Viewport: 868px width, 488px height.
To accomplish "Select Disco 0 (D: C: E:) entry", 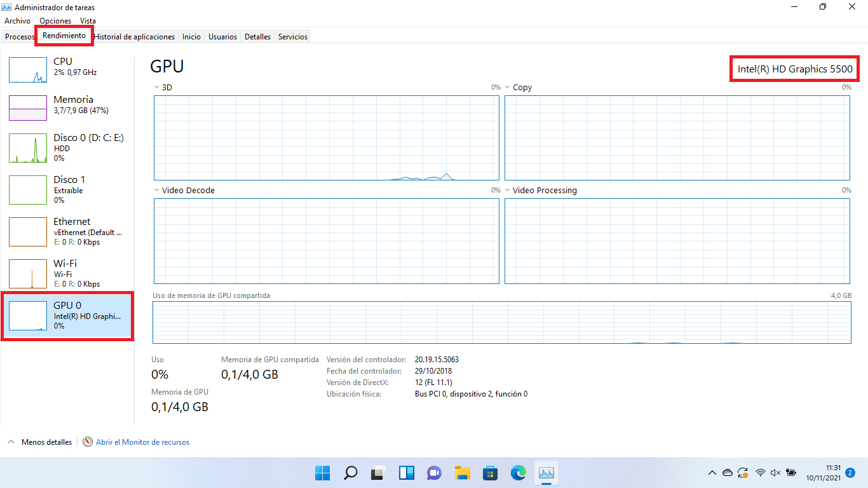I will tap(67, 147).
